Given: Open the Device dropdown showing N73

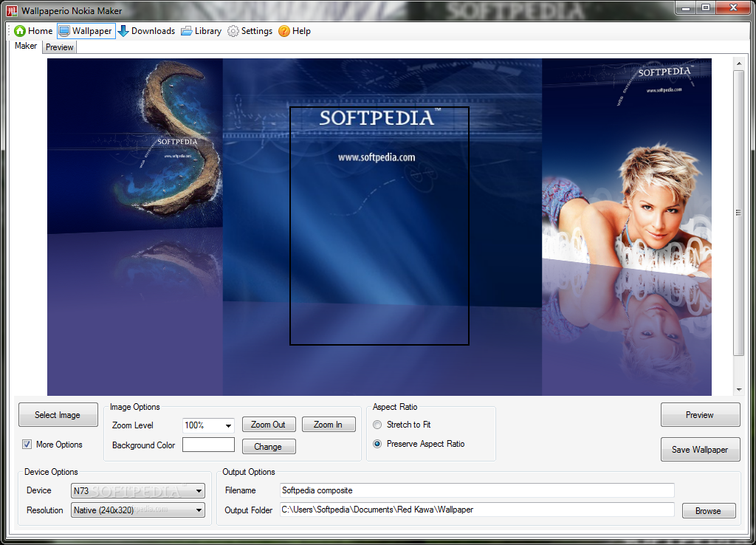Looking at the screenshot, I should point(198,490).
